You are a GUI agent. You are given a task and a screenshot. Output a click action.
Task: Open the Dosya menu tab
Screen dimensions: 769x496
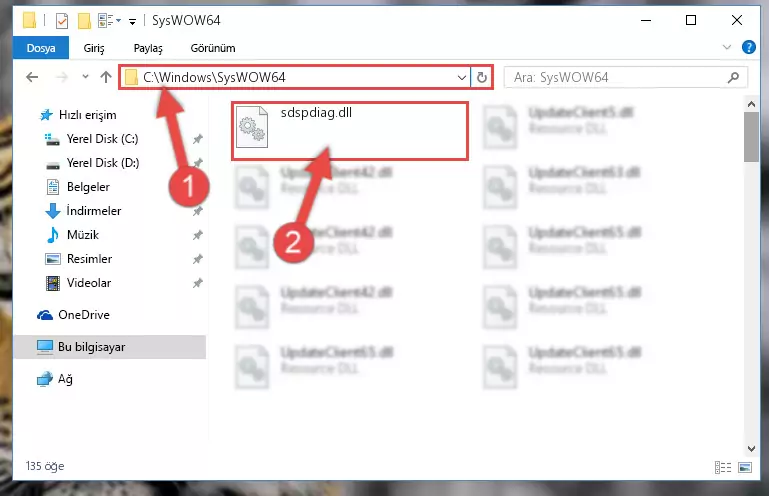(x=41, y=48)
